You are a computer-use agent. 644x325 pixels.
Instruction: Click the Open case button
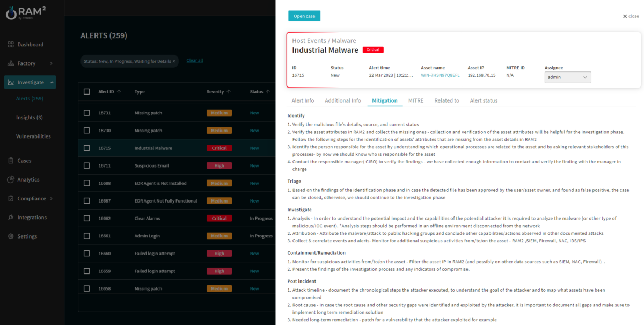pyautogui.click(x=304, y=16)
